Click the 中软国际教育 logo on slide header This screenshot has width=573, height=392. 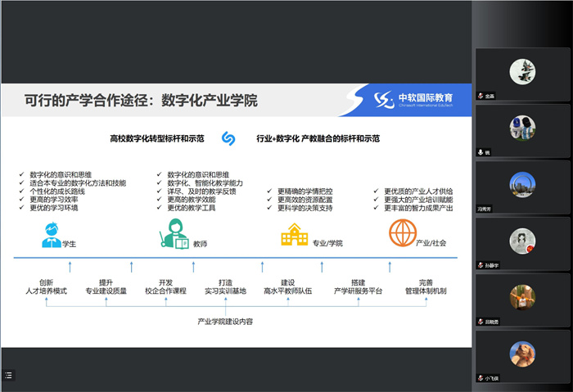tap(417, 99)
